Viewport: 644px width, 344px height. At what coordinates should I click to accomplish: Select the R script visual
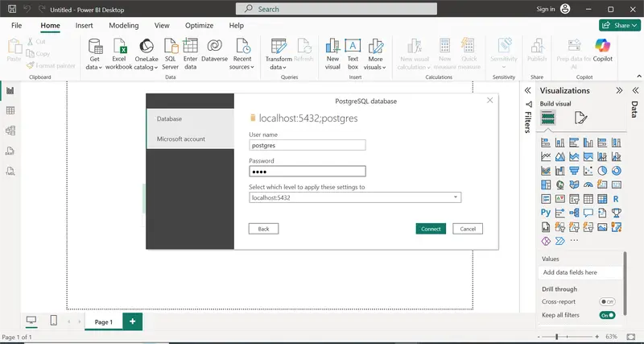click(616, 199)
